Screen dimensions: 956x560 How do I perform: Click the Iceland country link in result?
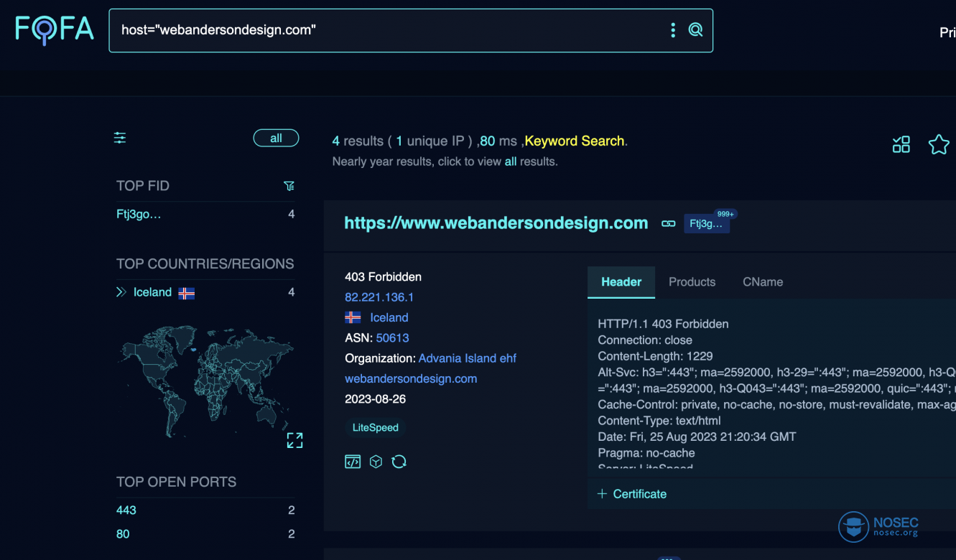[x=389, y=317]
